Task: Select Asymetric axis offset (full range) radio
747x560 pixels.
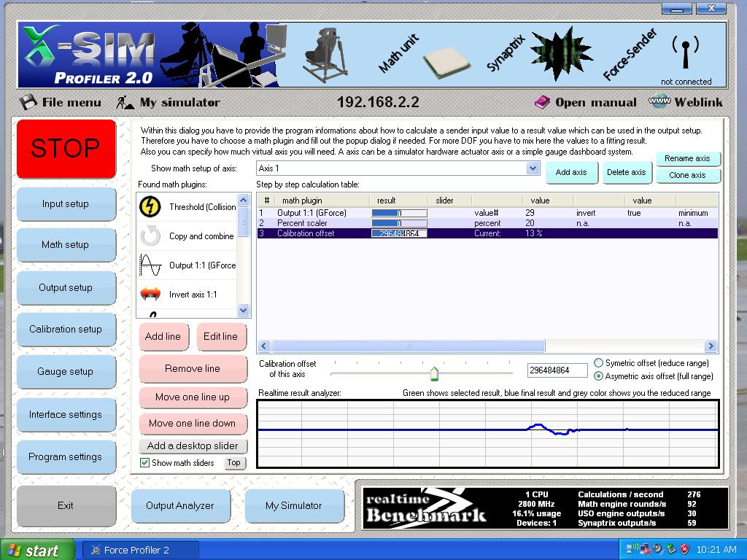Action: pos(598,376)
